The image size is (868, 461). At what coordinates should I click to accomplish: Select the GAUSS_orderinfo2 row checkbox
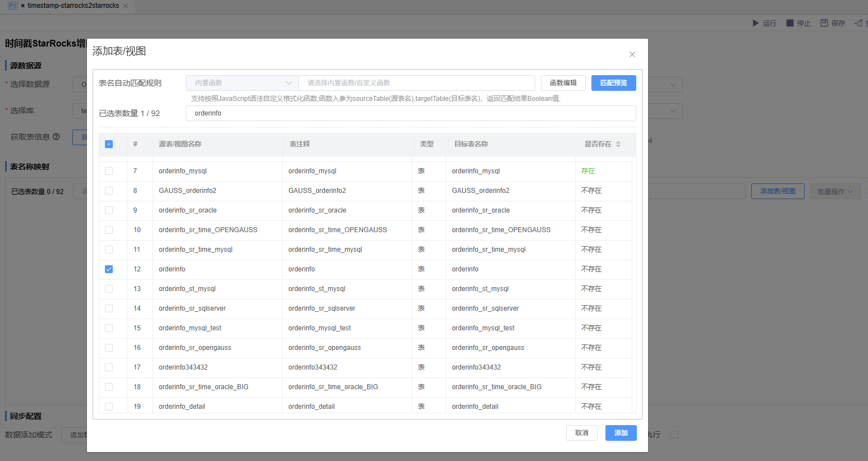pyautogui.click(x=109, y=191)
